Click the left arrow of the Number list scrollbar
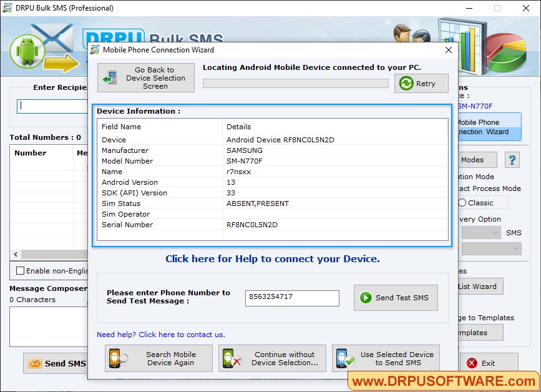 pyautogui.click(x=14, y=255)
